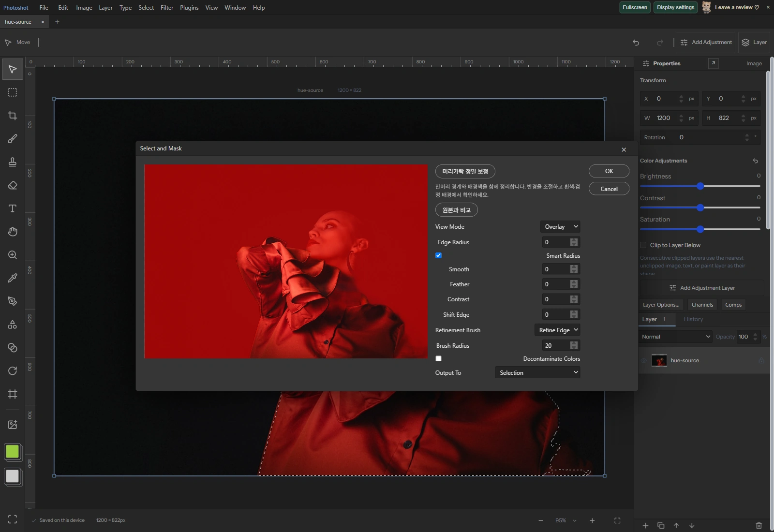This screenshot has height=532, width=774.
Task: Toggle lock on hue-source layer
Action: point(761,360)
